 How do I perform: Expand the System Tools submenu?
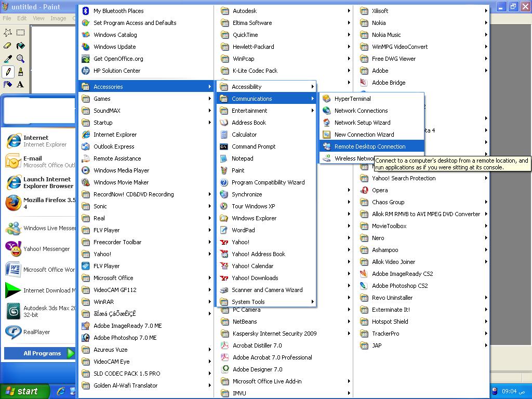267,302
